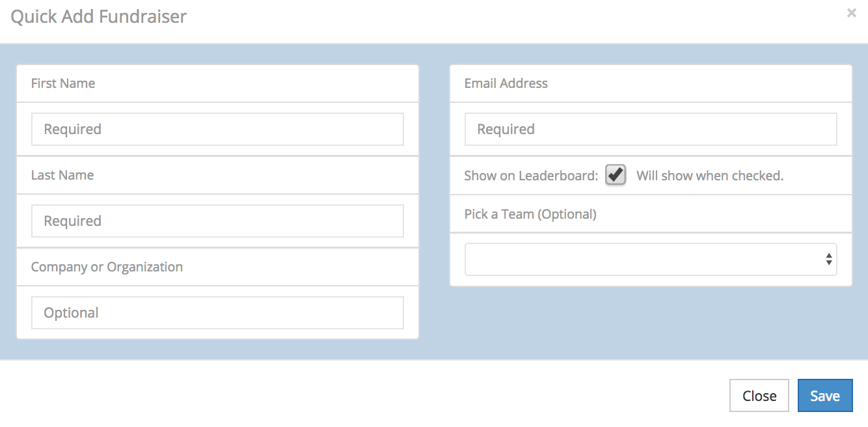868x427 pixels.
Task: Click the Quick Add Fundraiser title
Action: pyautogui.click(x=99, y=16)
